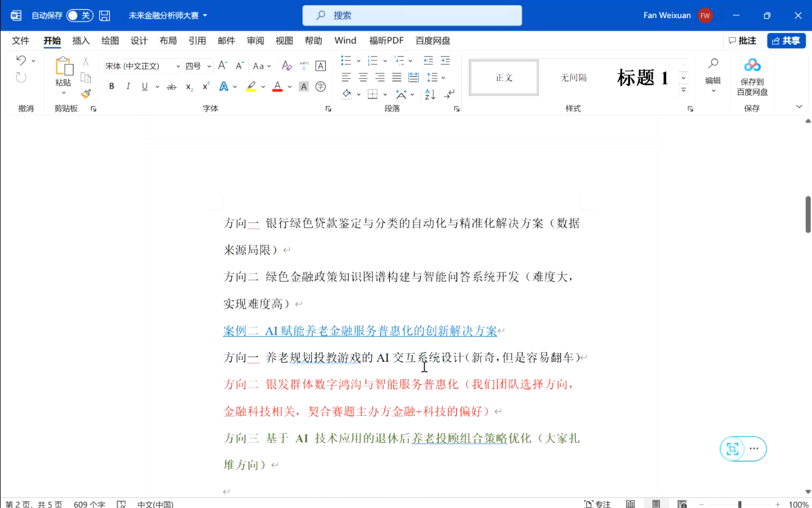The height and width of the screenshot is (508, 812).
Task: Open the Insert ribbon tab
Action: click(81, 41)
